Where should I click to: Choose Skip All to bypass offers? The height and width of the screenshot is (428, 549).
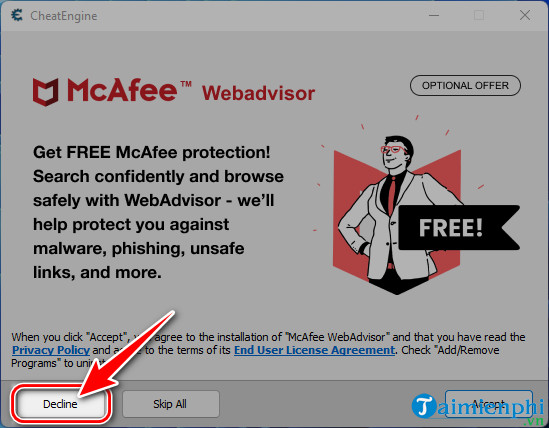pos(170,404)
